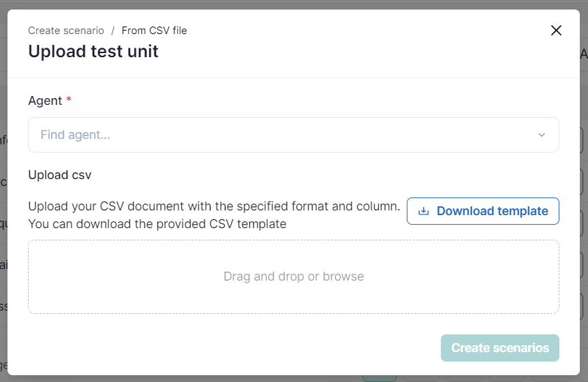Image resolution: width=588 pixels, height=382 pixels.
Task: Click the Upload csv section label
Action: coord(60,175)
